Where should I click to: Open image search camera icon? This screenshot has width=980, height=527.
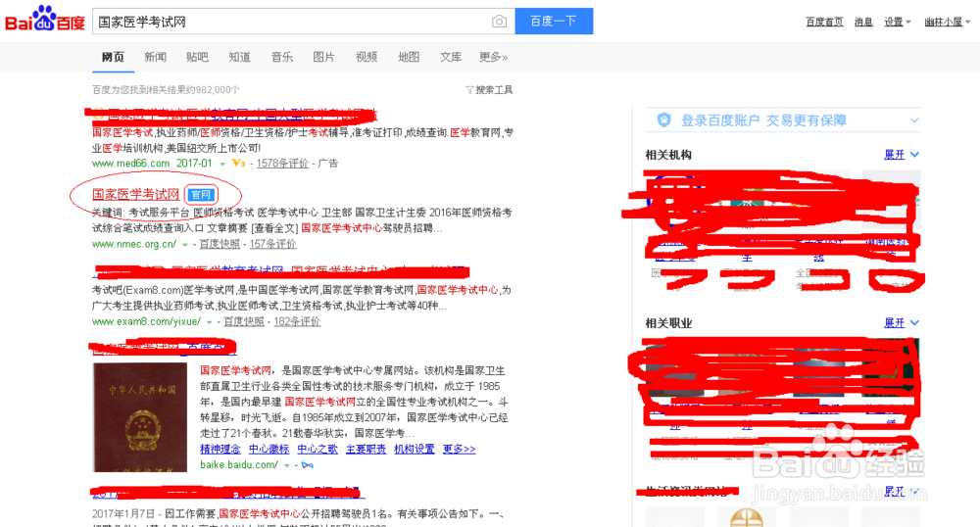point(499,22)
